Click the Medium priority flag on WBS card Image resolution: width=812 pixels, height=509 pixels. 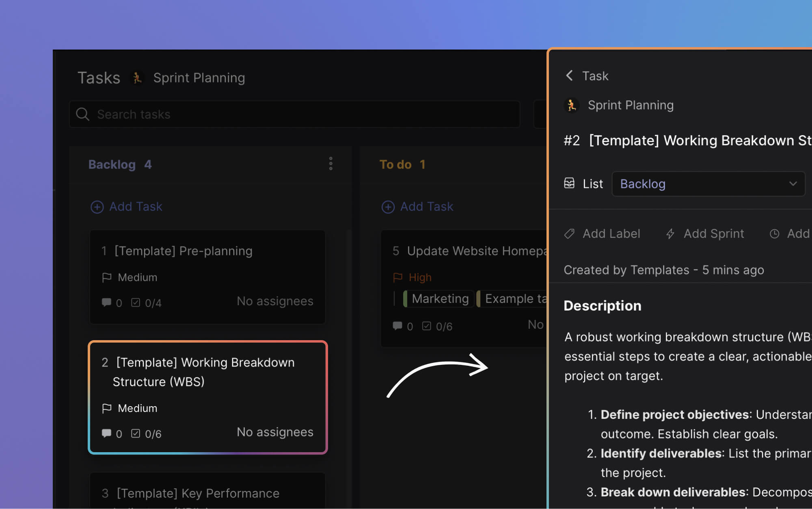tap(107, 408)
